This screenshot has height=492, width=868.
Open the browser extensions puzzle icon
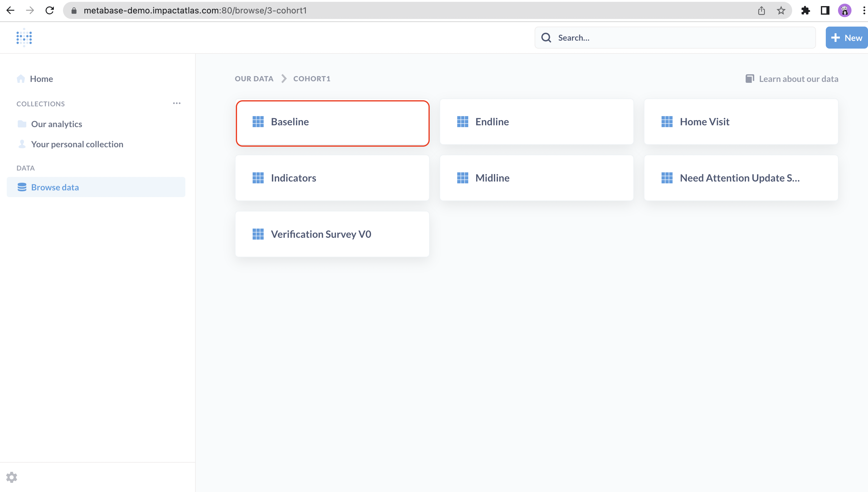pyautogui.click(x=806, y=10)
